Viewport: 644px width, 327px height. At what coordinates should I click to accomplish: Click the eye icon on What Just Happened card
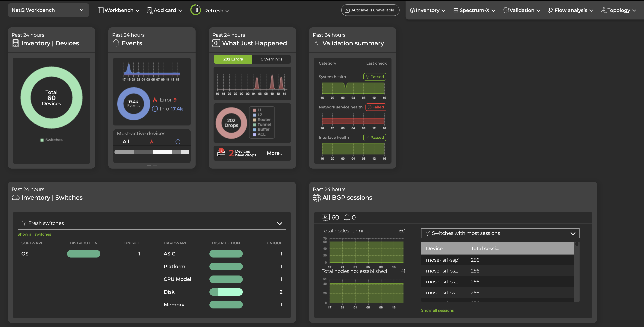[x=216, y=43]
